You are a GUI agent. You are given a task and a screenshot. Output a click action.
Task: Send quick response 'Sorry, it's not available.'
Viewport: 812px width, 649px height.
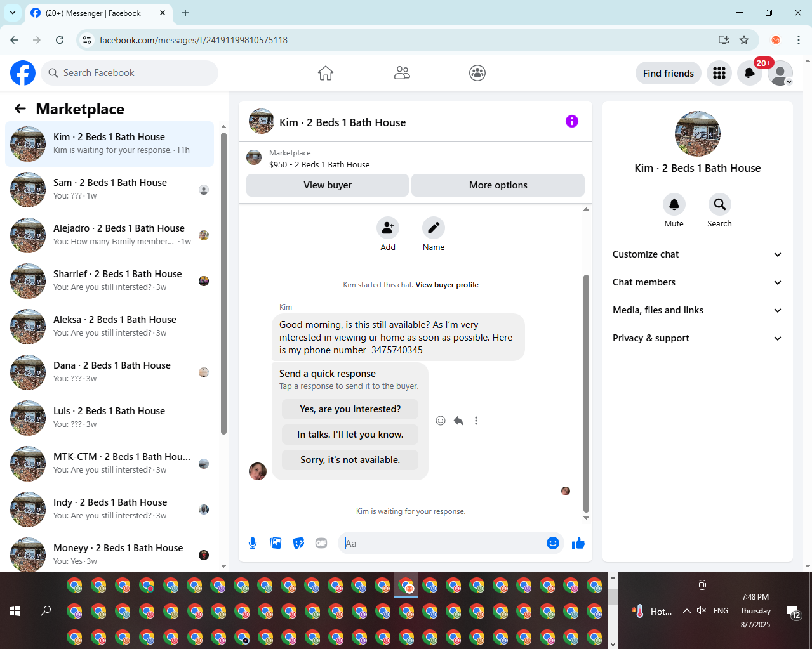click(x=350, y=460)
